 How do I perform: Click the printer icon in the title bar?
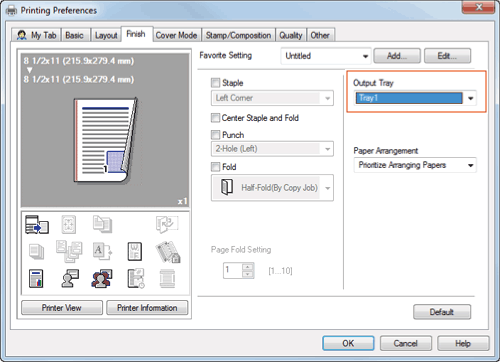tap(11, 11)
